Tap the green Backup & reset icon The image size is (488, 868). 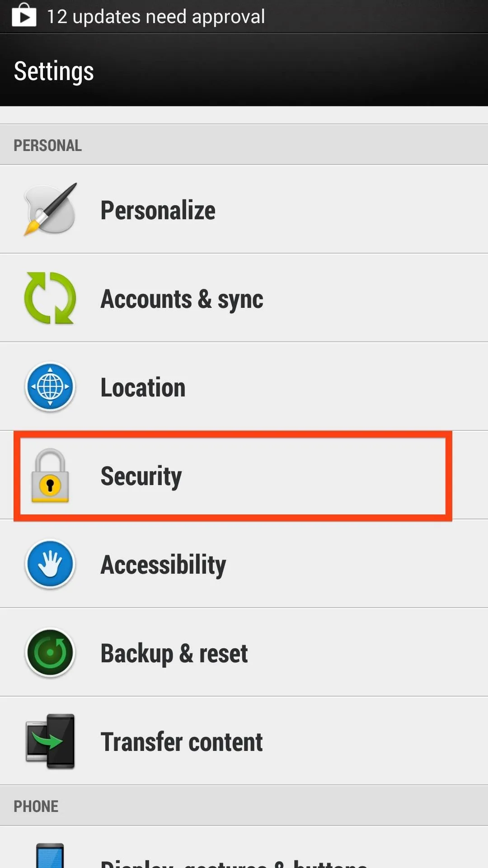(x=50, y=653)
